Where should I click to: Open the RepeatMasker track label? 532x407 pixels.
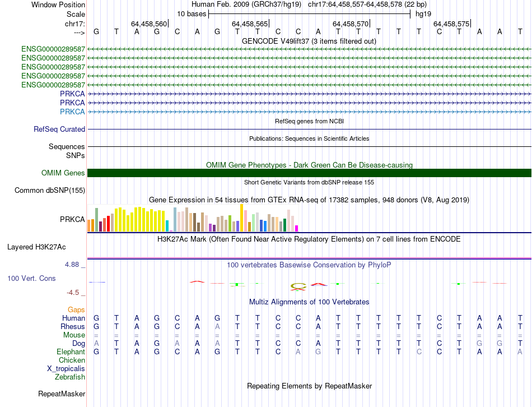pos(62,394)
